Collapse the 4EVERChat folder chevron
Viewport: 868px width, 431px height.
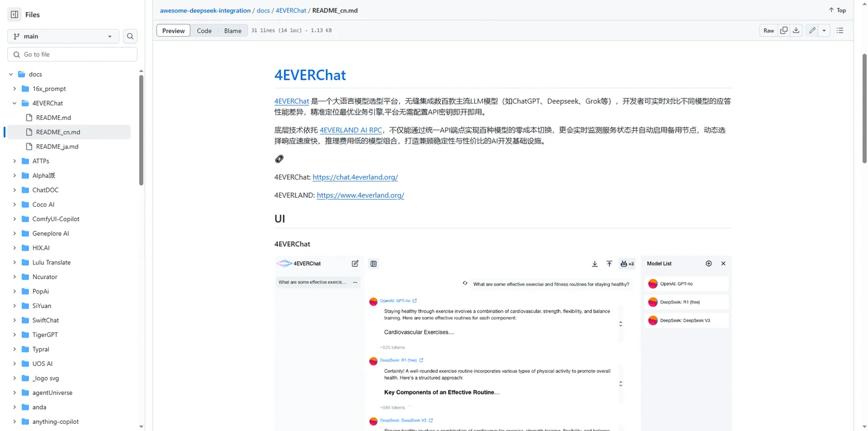pyautogui.click(x=14, y=103)
